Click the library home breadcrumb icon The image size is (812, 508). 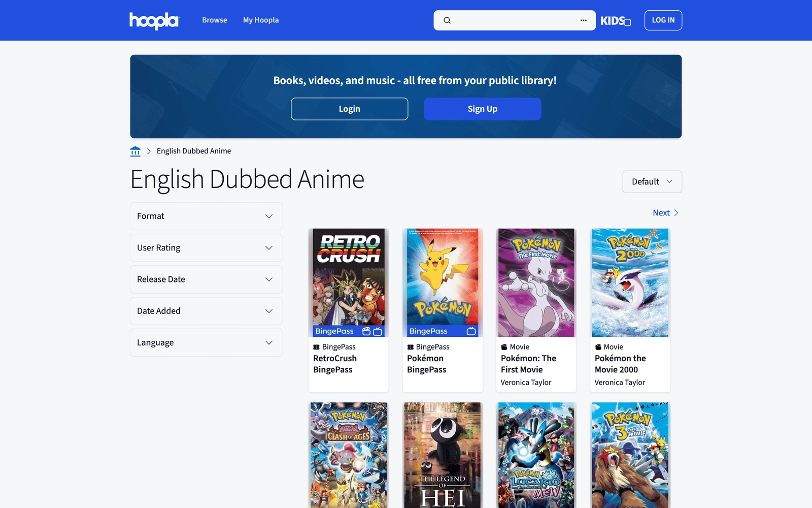pyautogui.click(x=135, y=151)
